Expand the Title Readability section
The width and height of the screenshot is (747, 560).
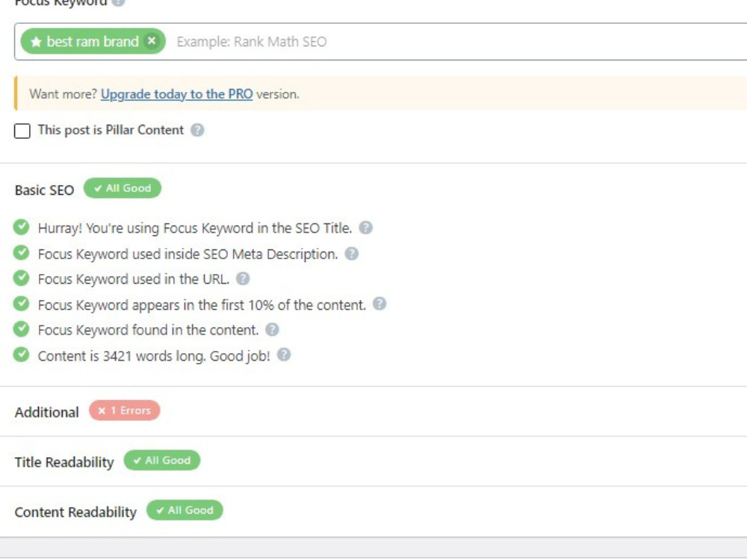pyautogui.click(x=64, y=462)
